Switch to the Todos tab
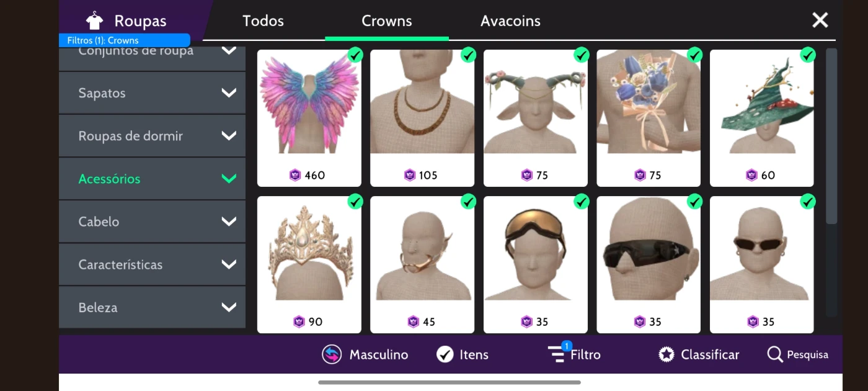 (263, 20)
